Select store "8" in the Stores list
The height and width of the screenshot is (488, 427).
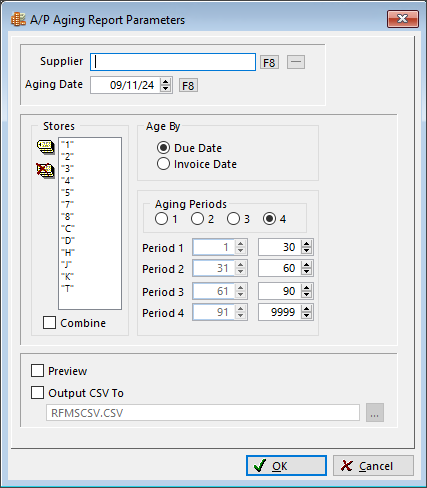tap(67, 217)
